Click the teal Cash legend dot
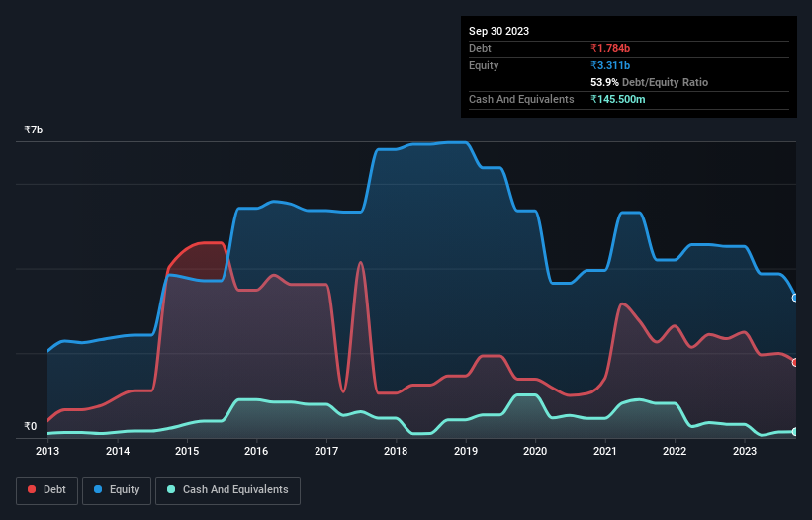812x520 pixels. click(x=171, y=489)
